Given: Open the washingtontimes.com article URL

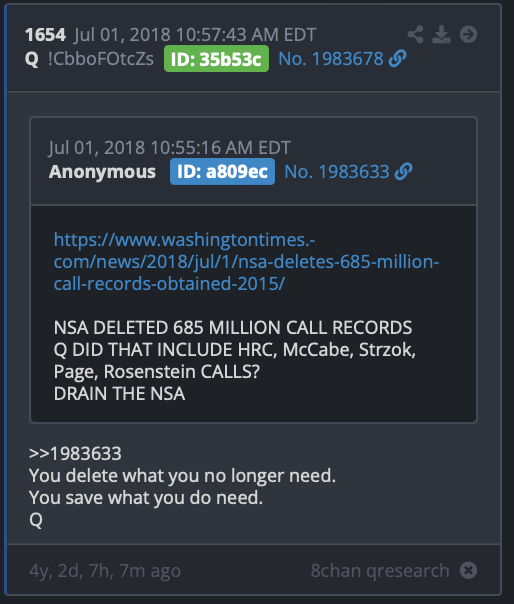Looking at the screenshot, I should click(246, 262).
